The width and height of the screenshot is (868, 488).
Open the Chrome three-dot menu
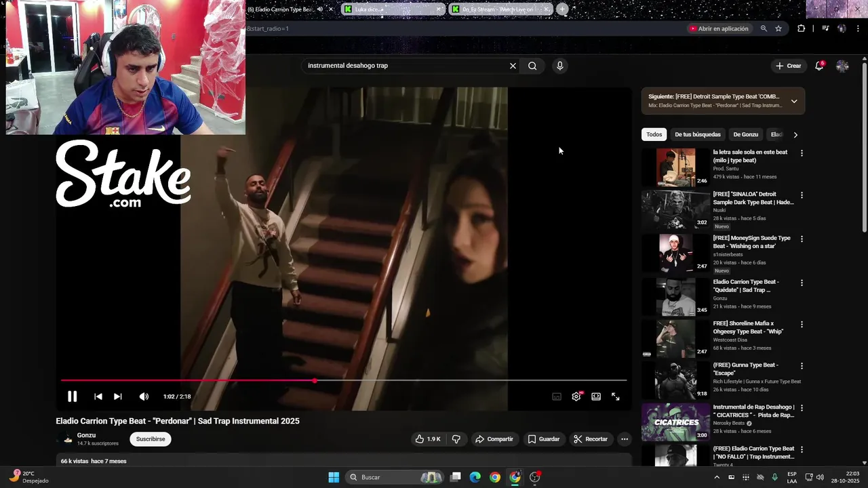coord(859,28)
